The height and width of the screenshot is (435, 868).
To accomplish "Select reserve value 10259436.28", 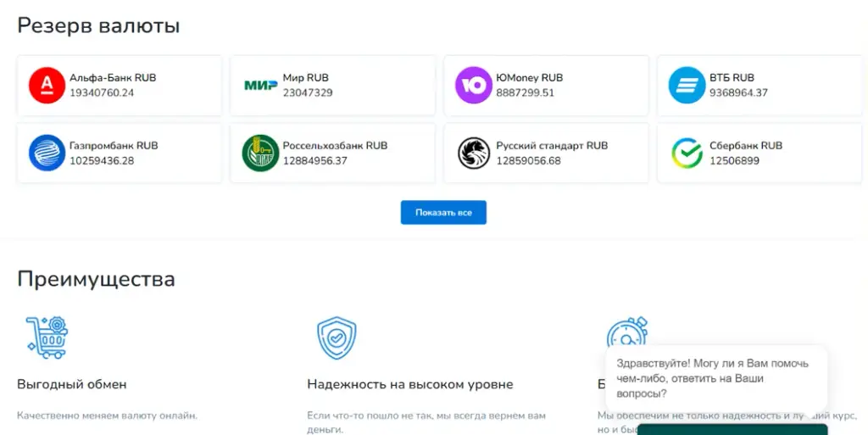I will (102, 161).
